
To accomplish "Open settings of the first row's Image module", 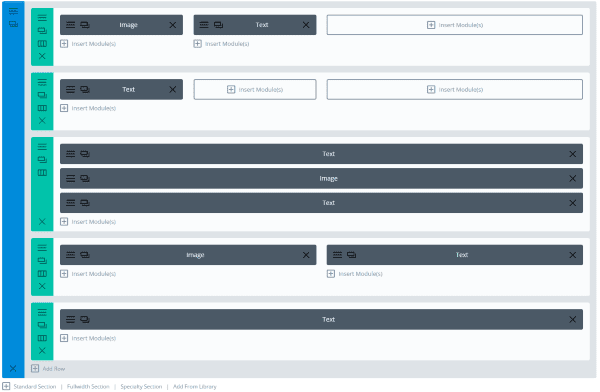I will [x=70, y=25].
